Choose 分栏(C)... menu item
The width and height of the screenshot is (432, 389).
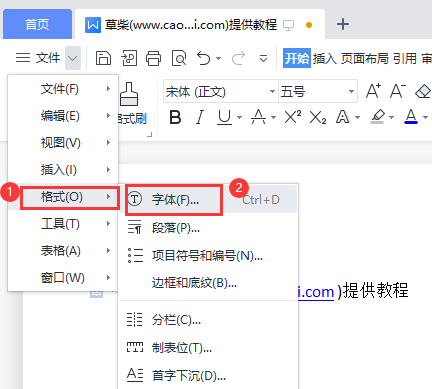click(x=209, y=320)
